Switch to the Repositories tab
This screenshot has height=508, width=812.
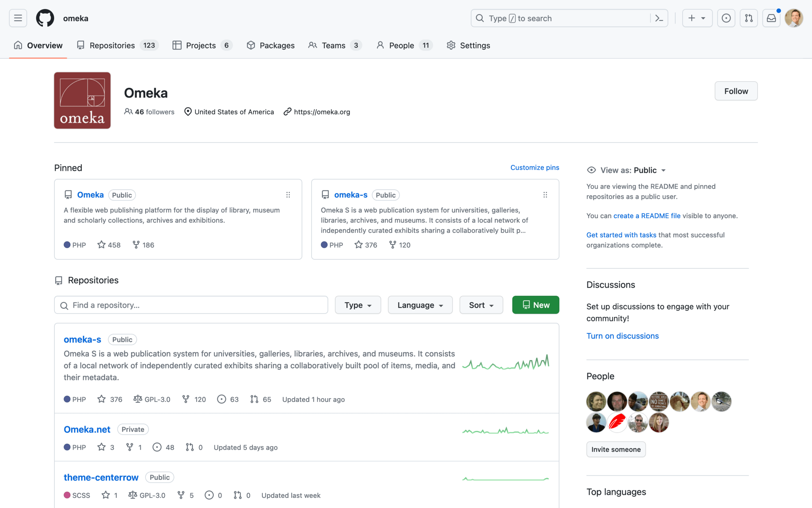112,46
